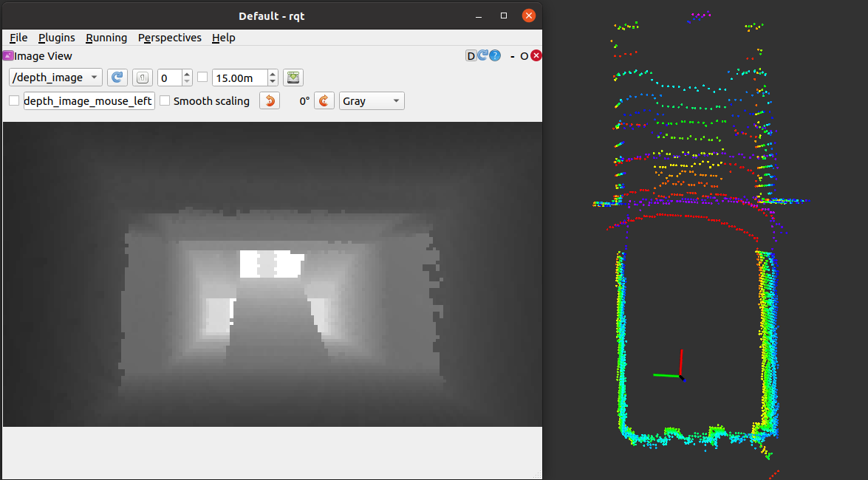Click the D dock/undock icon
Image resolution: width=868 pixels, height=480 pixels.
(471, 56)
